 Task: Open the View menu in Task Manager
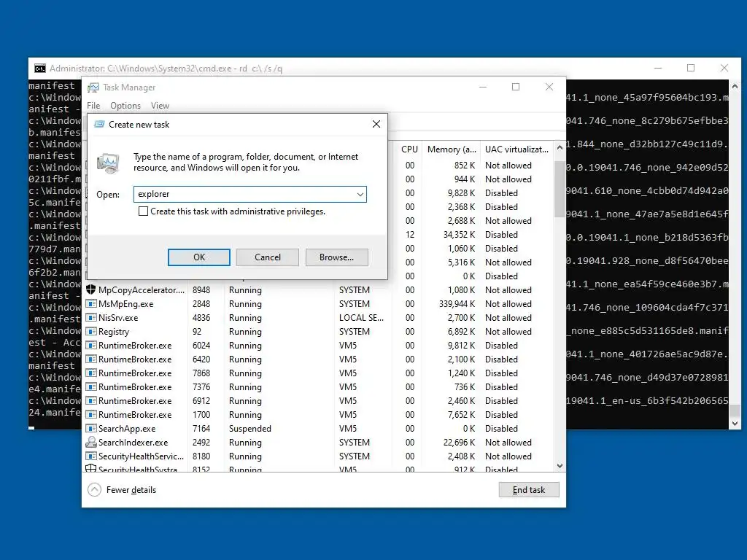[x=160, y=105]
